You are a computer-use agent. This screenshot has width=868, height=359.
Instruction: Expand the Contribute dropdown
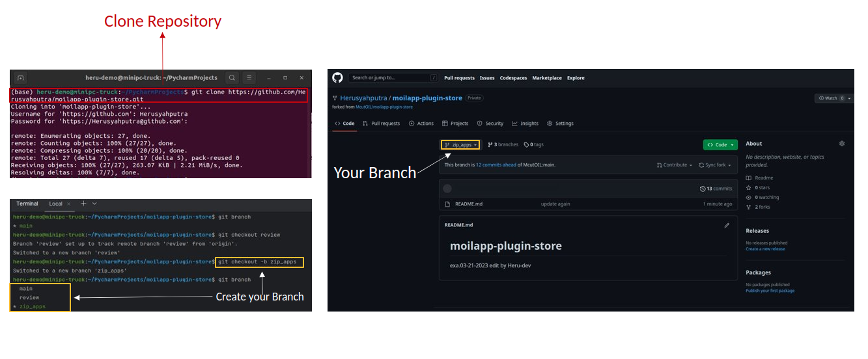click(x=675, y=165)
